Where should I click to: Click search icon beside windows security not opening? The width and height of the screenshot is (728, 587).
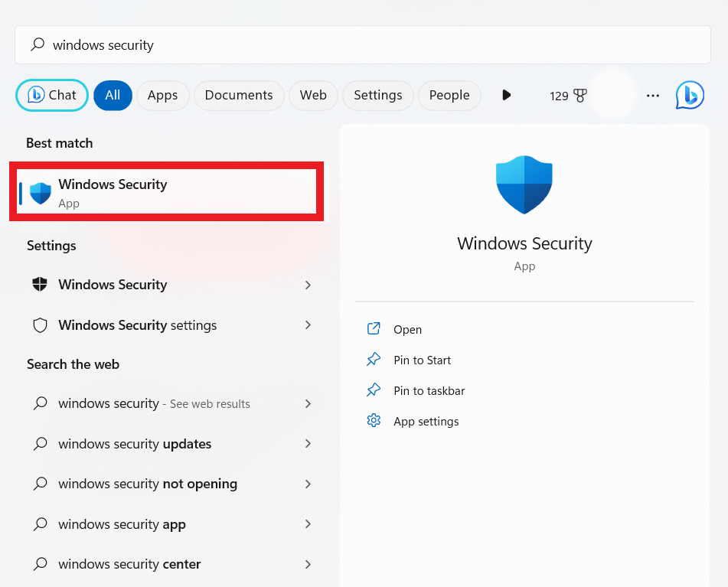(x=41, y=484)
